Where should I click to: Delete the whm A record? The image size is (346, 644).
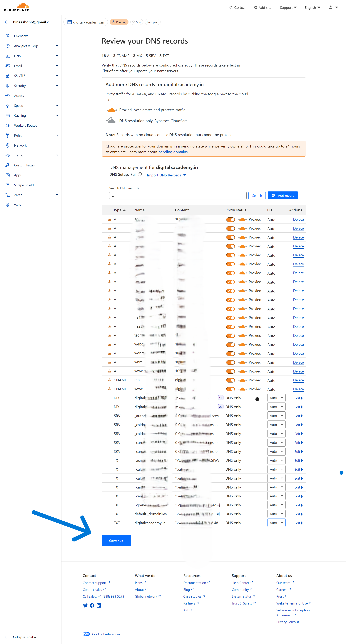tap(298, 362)
